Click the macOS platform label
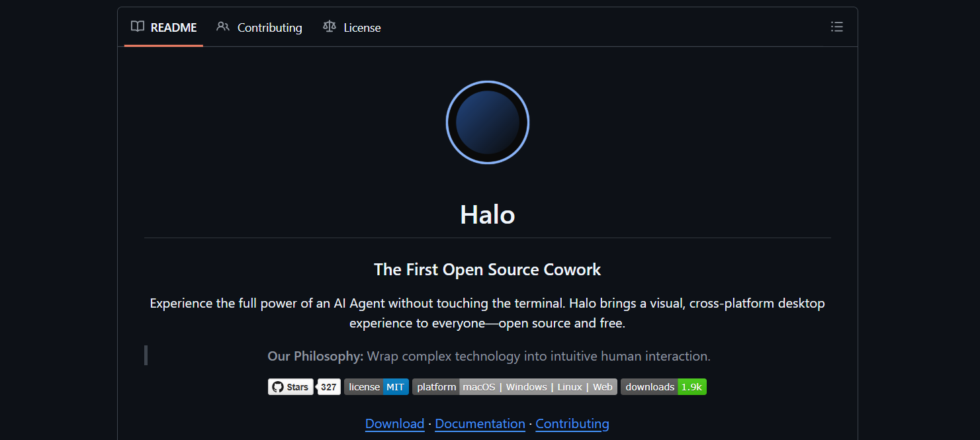 pos(479,386)
